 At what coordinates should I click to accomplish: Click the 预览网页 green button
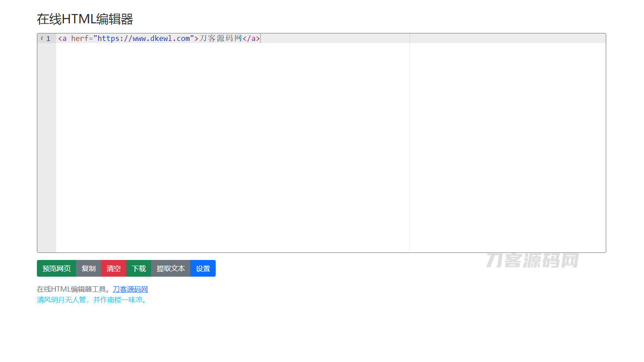pos(57,268)
